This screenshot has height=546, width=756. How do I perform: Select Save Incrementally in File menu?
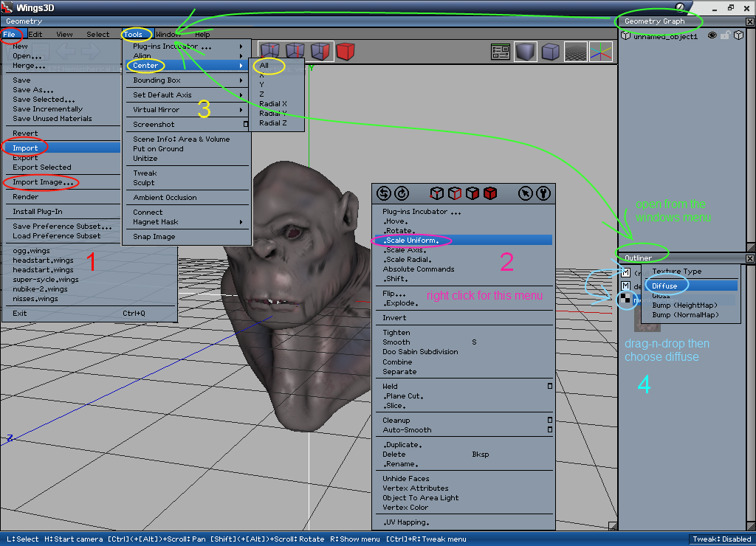coord(47,109)
